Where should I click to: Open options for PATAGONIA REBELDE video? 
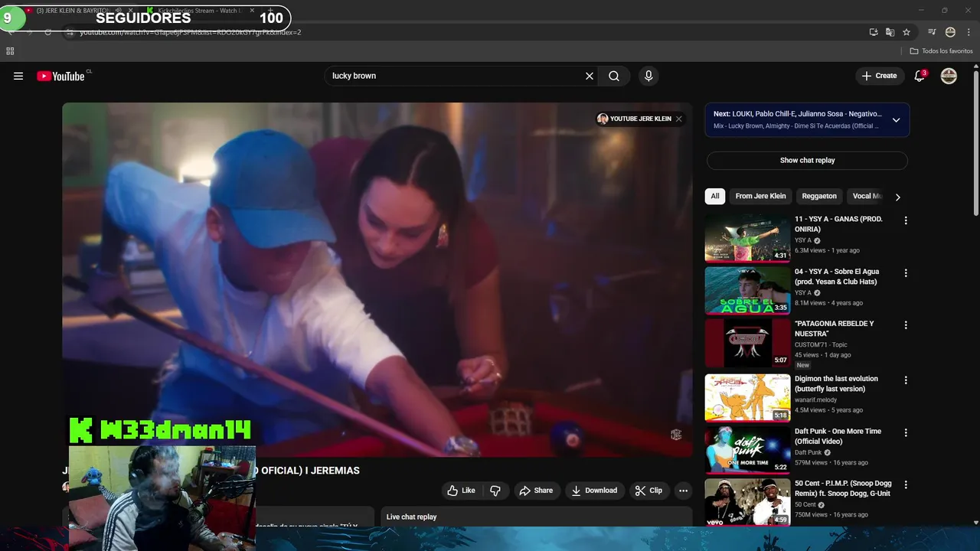tap(906, 325)
